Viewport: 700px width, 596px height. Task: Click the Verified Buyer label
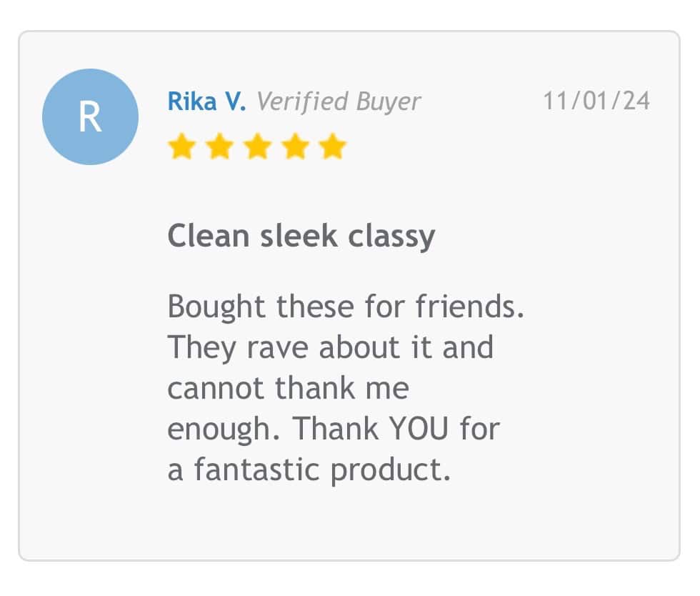click(339, 102)
